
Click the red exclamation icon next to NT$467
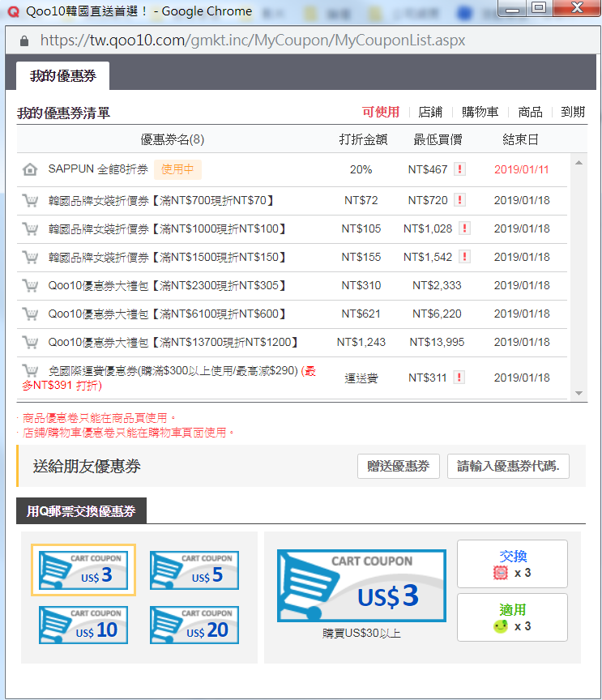459,169
